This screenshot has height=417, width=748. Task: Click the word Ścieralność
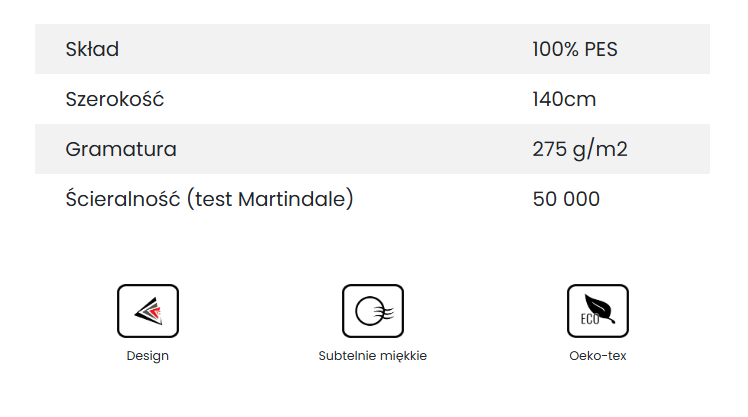click(x=122, y=199)
